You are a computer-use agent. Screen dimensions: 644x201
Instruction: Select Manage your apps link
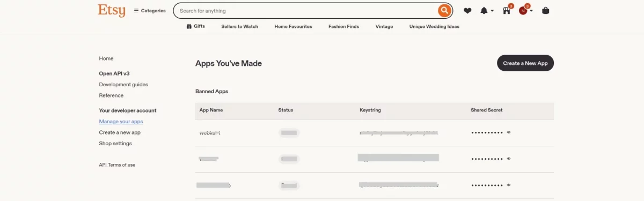tap(121, 122)
